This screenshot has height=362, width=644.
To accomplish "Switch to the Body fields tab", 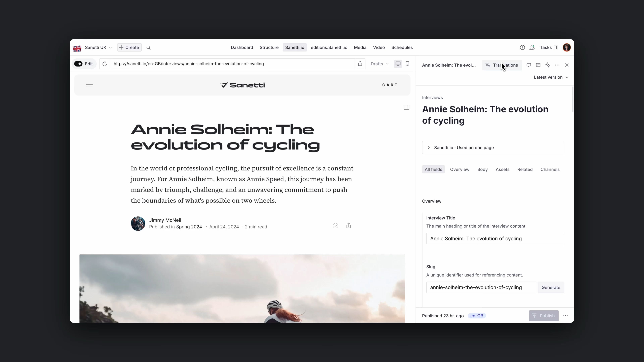I will pos(482,169).
